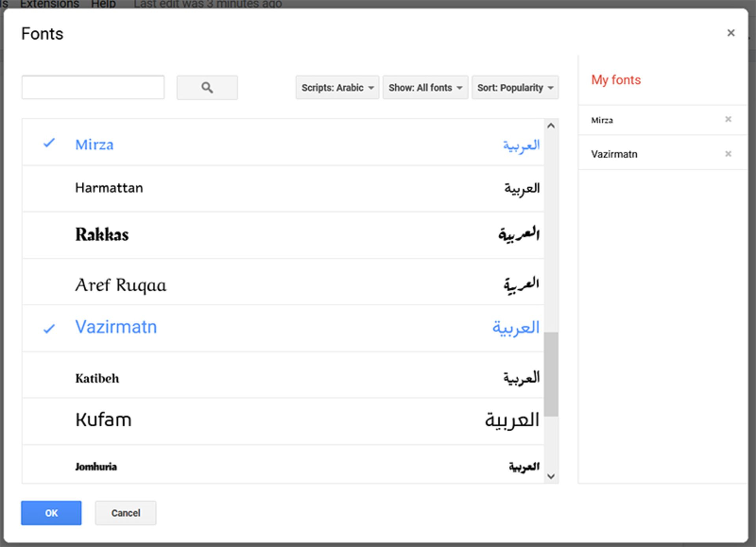Click the scroll up arrow in the font list
Image resolution: width=756 pixels, height=547 pixels.
[x=551, y=126]
